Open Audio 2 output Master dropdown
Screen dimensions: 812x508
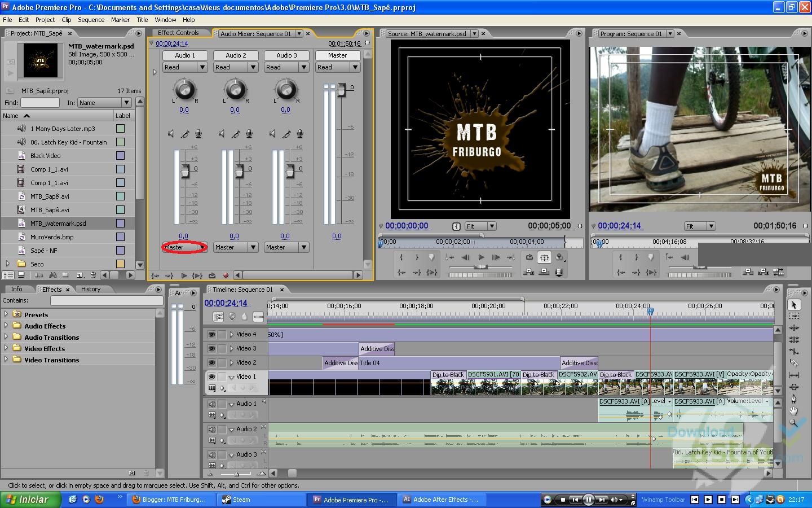236,247
